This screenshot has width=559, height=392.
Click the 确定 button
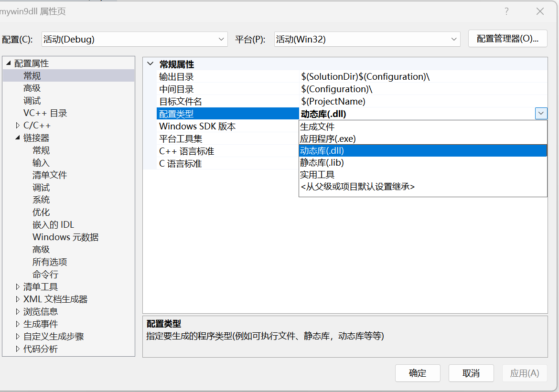[418, 373]
